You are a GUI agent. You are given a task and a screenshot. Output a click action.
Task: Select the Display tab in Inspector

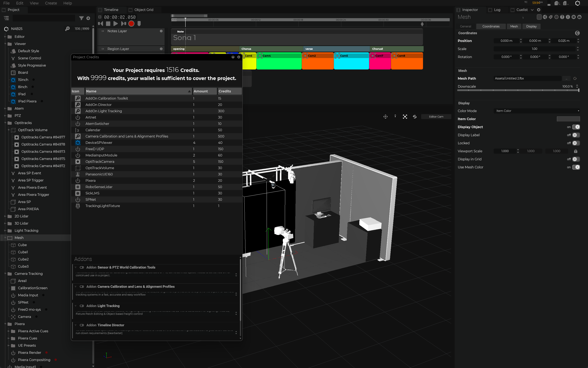[x=531, y=26]
